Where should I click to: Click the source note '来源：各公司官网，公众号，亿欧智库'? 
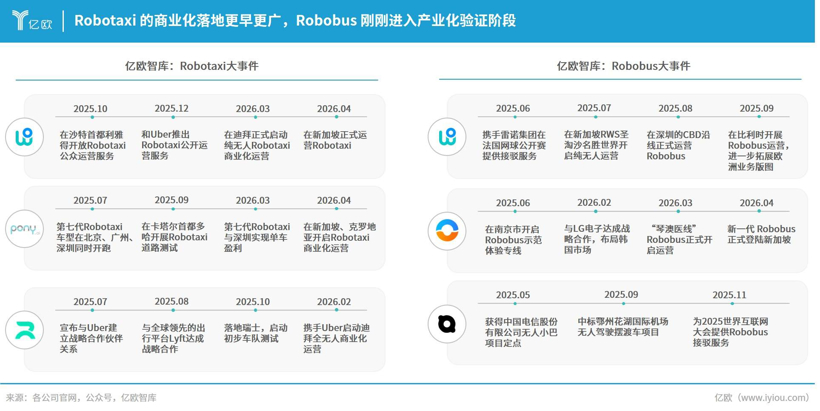pyautogui.click(x=81, y=397)
